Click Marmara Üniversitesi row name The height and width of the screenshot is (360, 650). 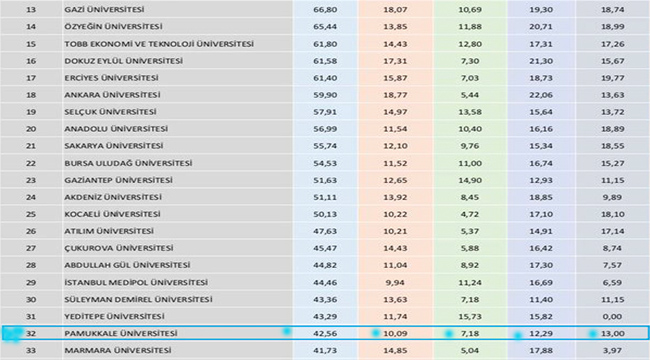[x=118, y=350]
